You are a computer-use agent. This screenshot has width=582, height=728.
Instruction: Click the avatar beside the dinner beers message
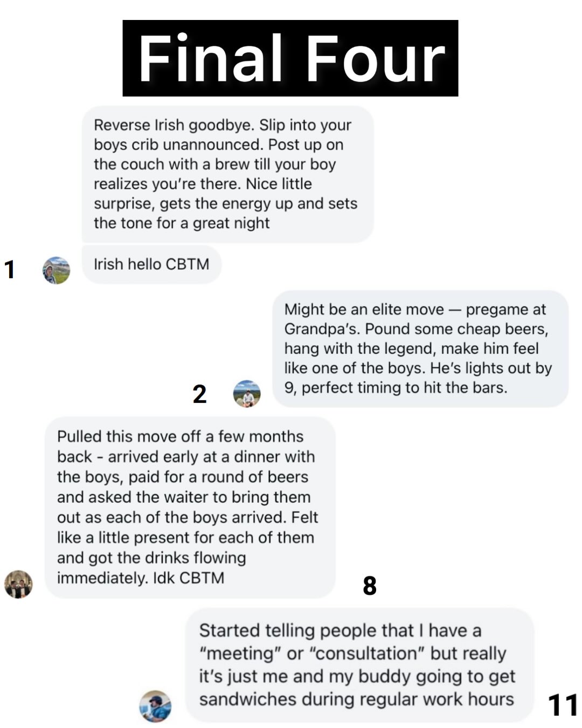[18, 584]
